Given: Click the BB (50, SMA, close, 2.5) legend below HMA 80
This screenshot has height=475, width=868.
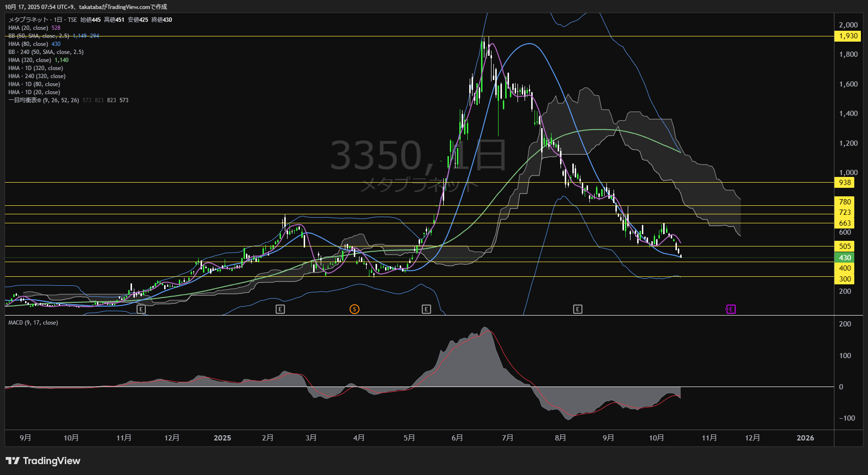Looking at the screenshot, I should click(x=46, y=52).
